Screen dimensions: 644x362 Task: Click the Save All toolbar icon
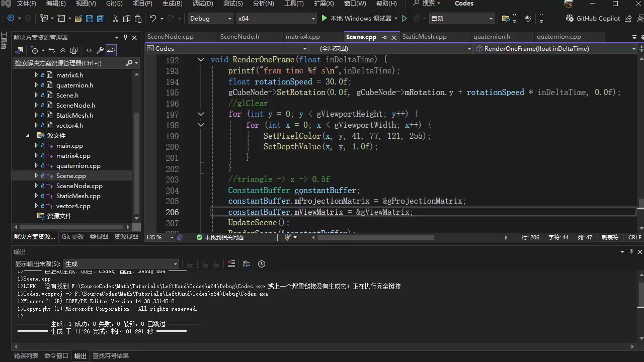point(100,19)
